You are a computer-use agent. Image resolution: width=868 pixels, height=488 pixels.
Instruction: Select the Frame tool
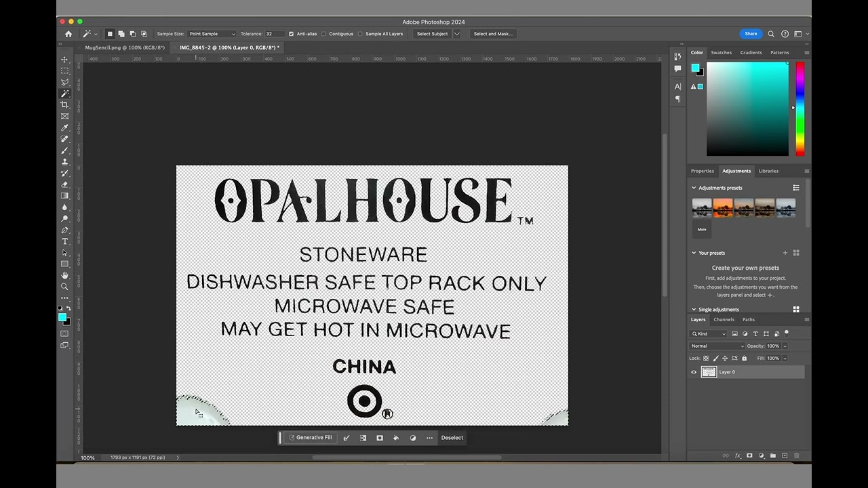pyautogui.click(x=65, y=116)
